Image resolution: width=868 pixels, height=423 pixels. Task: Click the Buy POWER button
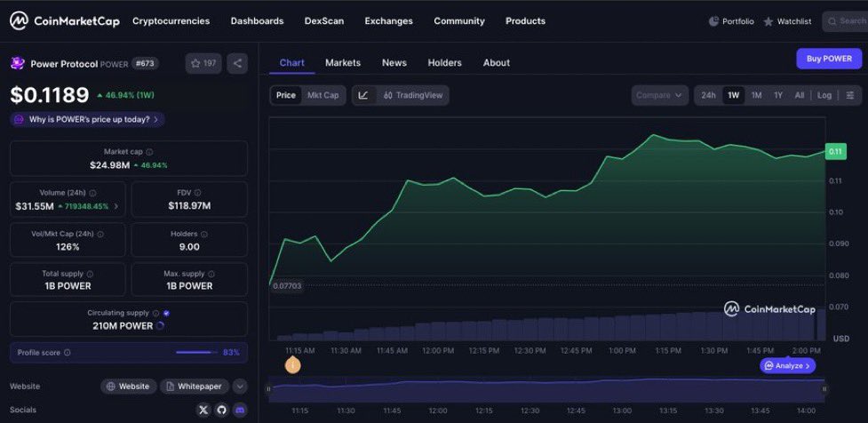pos(829,59)
